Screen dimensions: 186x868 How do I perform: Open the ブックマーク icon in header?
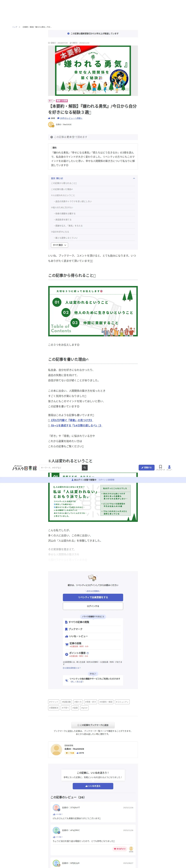pyautogui.click(x=160, y=467)
